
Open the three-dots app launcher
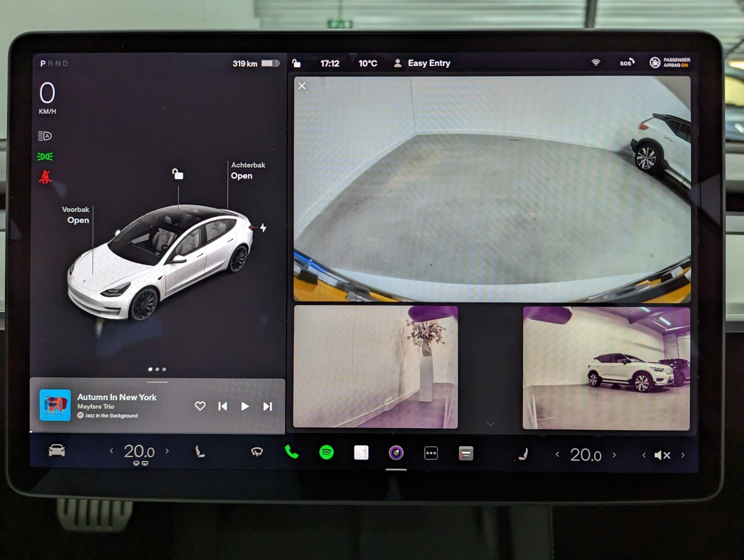point(431,453)
